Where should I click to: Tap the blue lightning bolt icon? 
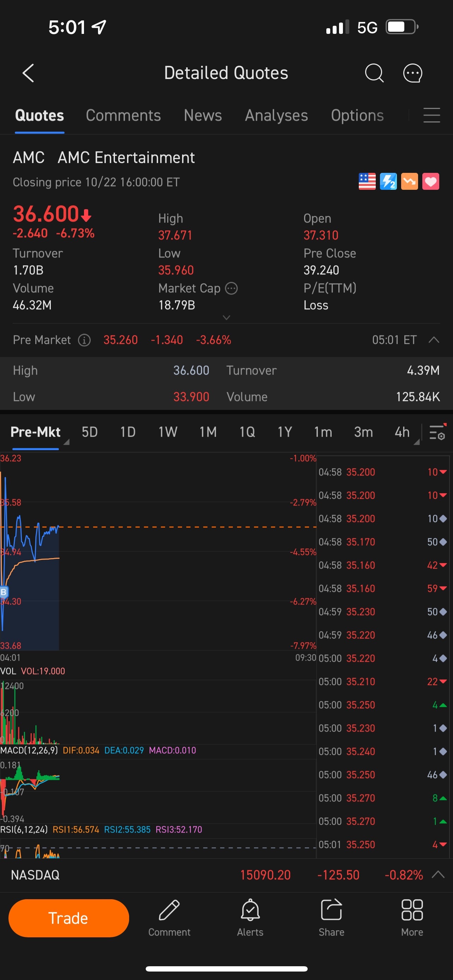[388, 181]
